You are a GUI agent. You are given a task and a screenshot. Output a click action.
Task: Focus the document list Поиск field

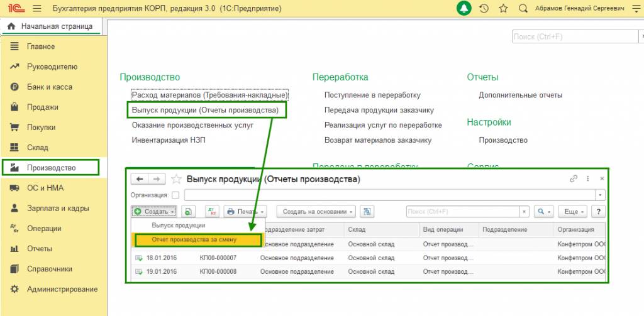pyautogui.click(x=463, y=212)
